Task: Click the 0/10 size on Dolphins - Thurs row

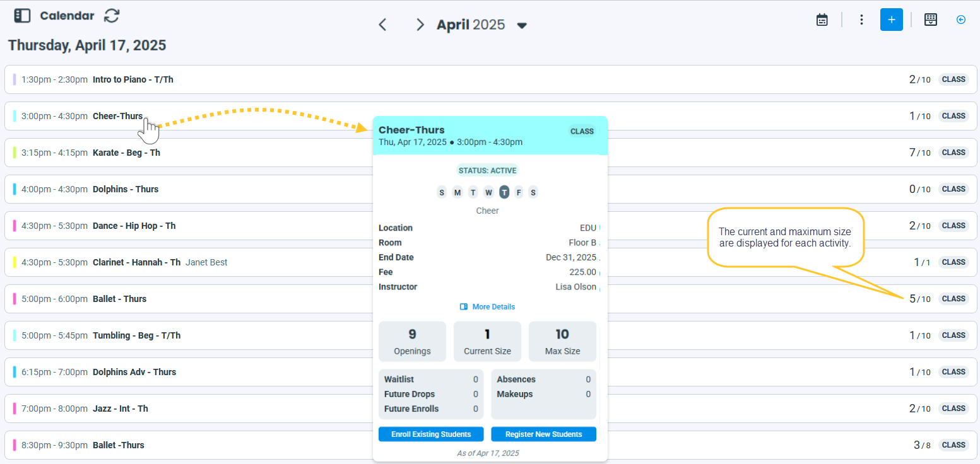Action: click(919, 189)
